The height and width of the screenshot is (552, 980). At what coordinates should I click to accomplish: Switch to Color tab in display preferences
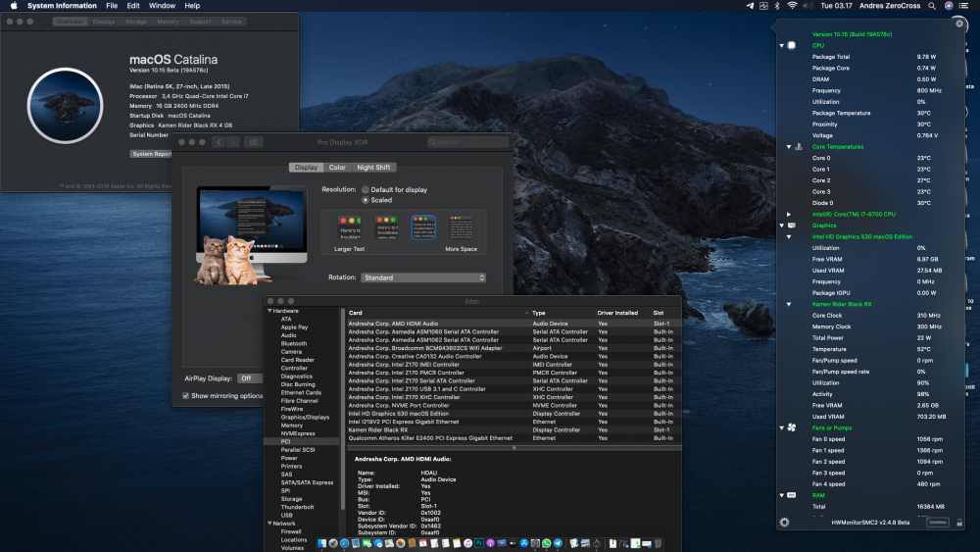(x=337, y=168)
